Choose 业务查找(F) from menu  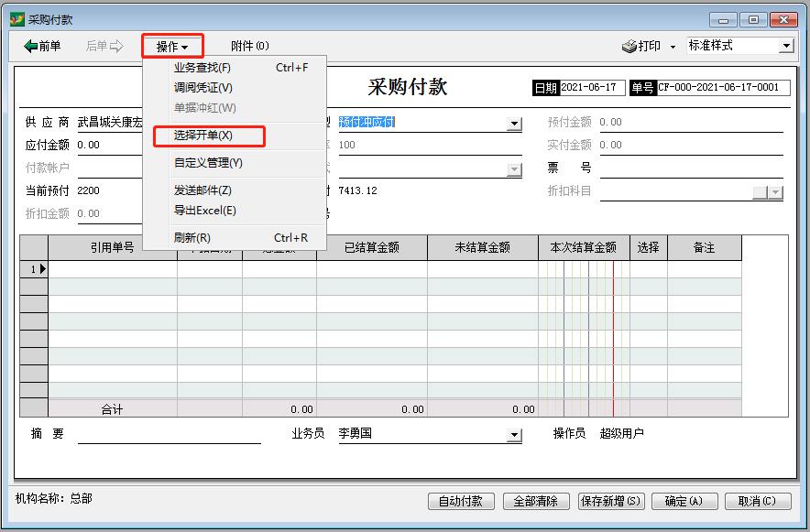(234, 68)
